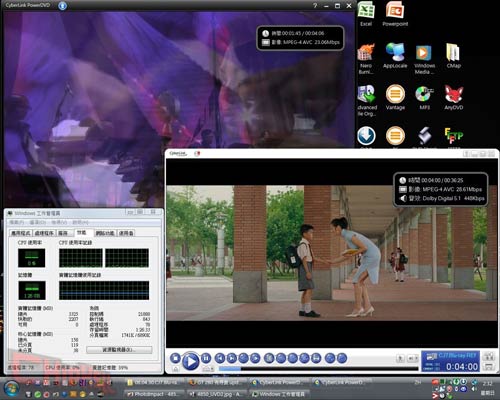Click the 資源監視器 (Resource Monitor) button
Screen dimensions: 500x400
coord(119,350)
